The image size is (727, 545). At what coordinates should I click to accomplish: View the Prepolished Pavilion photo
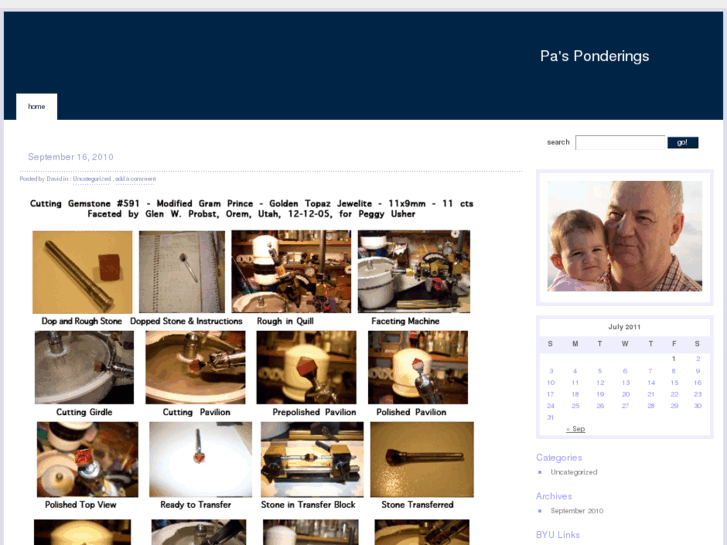(x=306, y=367)
